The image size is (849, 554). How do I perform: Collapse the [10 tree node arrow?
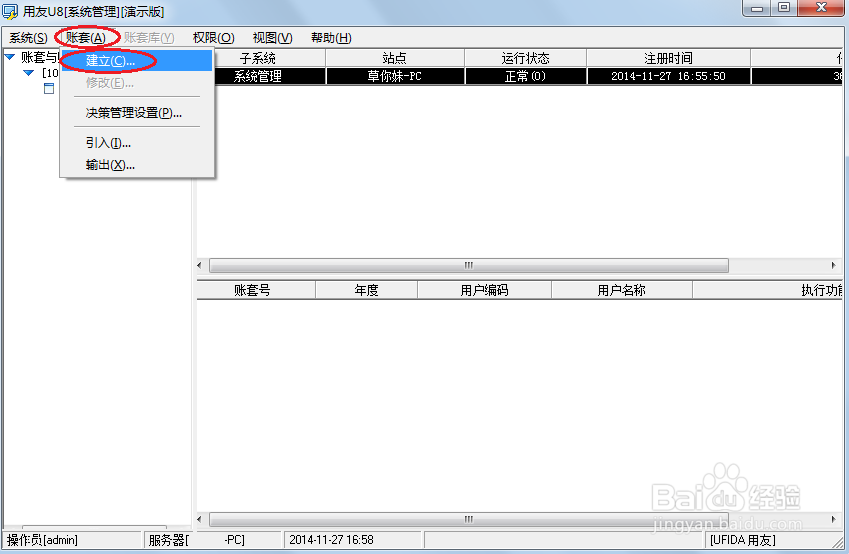click(29, 73)
